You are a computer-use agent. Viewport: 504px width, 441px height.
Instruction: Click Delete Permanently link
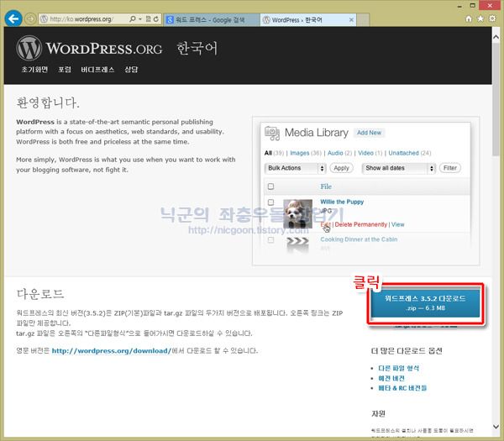[360, 224]
